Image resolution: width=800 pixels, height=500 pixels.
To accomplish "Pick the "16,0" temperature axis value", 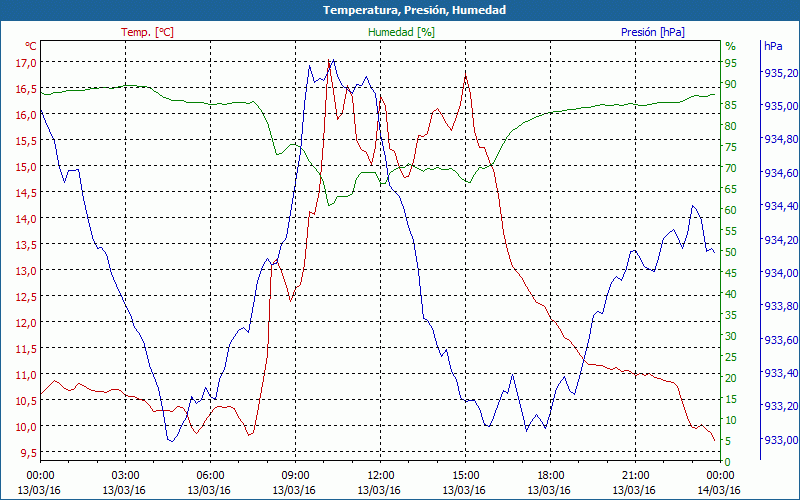I will (26, 115).
